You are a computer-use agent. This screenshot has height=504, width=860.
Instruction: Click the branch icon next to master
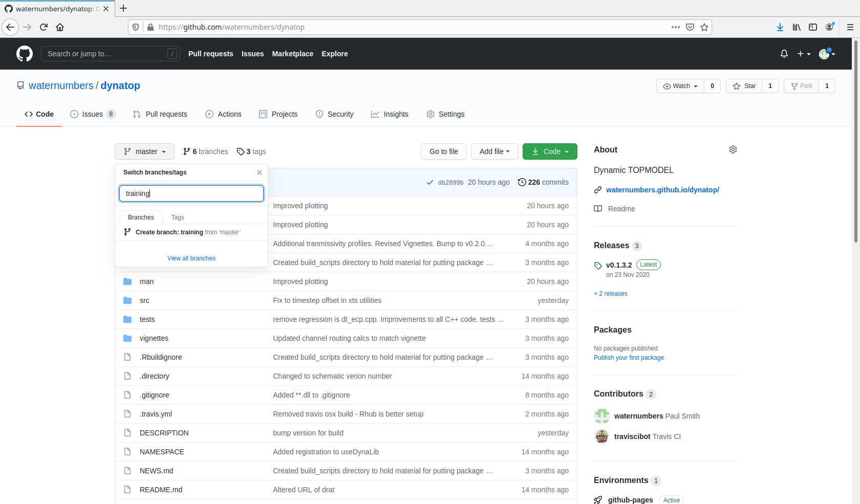tap(127, 151)
